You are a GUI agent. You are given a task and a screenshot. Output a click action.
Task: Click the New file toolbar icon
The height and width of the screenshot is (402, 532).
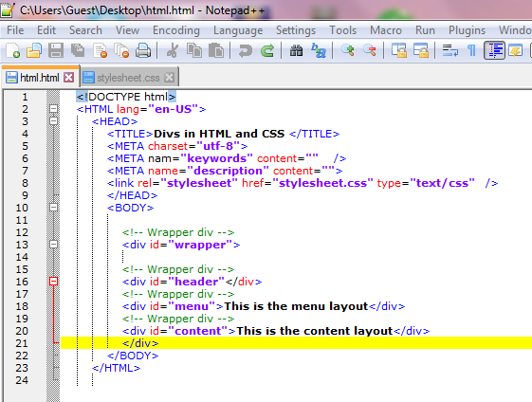click(13, 51)
